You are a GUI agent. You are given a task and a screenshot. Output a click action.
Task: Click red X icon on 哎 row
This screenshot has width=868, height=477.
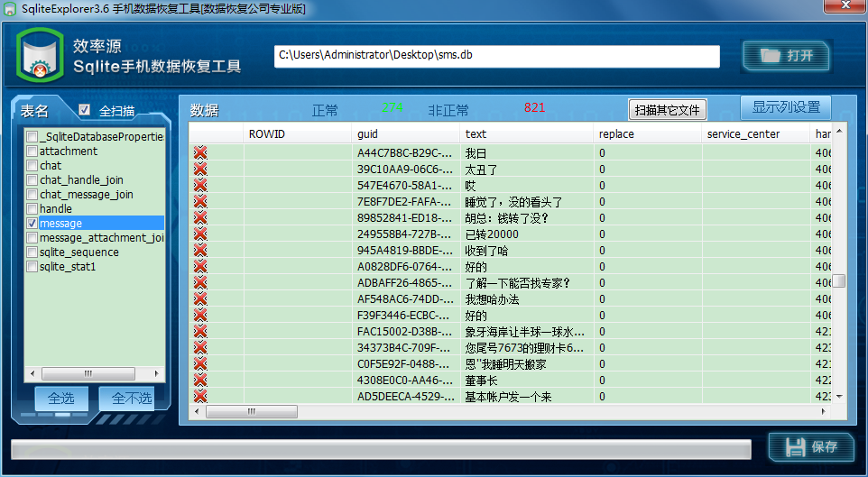click(x=199, y=186)
